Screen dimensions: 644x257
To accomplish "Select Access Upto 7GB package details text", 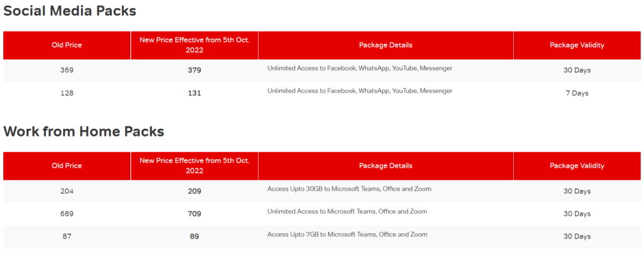I will (347, 234).
